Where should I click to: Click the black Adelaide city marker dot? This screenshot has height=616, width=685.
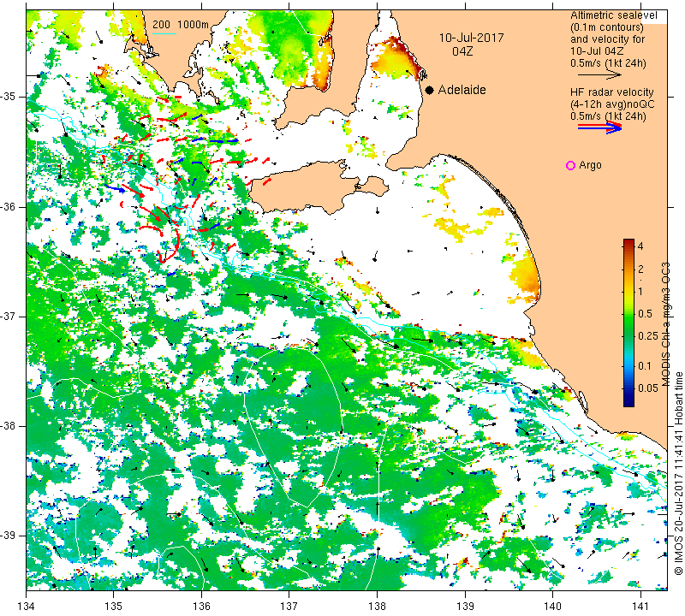point(430,91)
